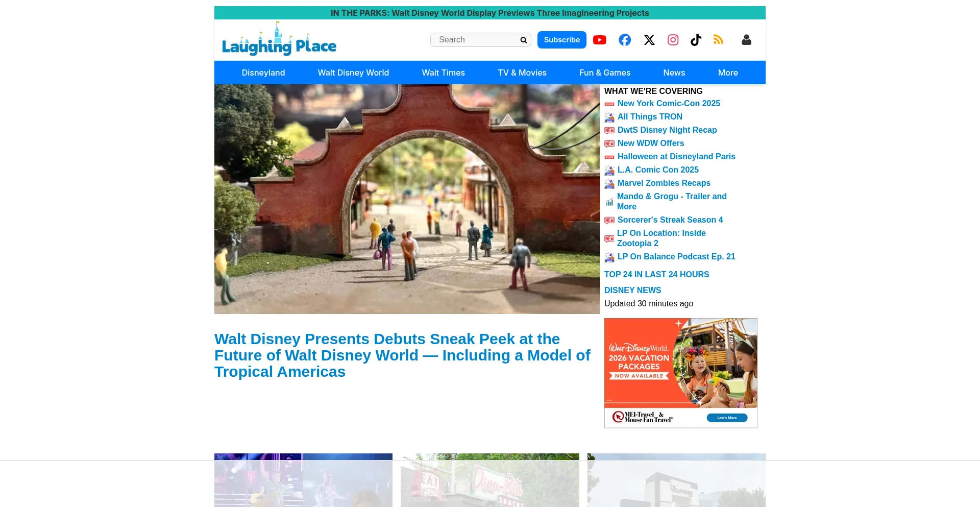Open Learn More on the vacation packages ad

click(x=727, y=418)
